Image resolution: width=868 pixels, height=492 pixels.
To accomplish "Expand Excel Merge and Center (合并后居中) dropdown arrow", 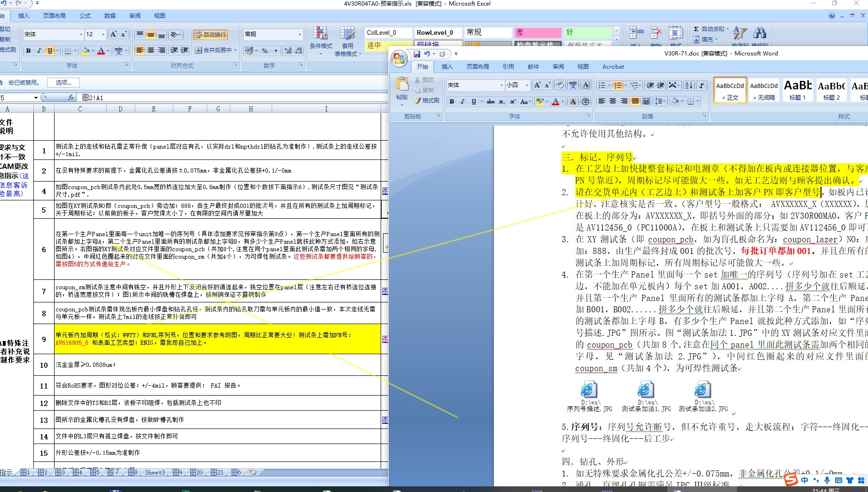I will (x=235, y=50).
